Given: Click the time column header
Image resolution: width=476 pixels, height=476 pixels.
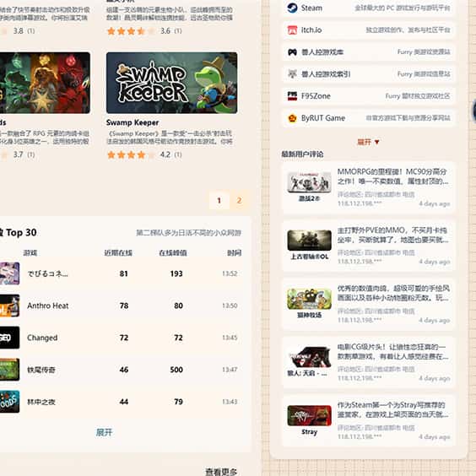Looking at the screenshot, I should click(235, 253).
